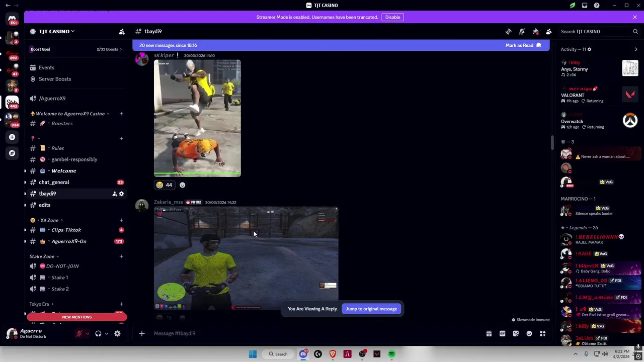The image size is (644, 362).
Task: Open tbaydi9 channel settings gear
Action: [x=121, y=194]
